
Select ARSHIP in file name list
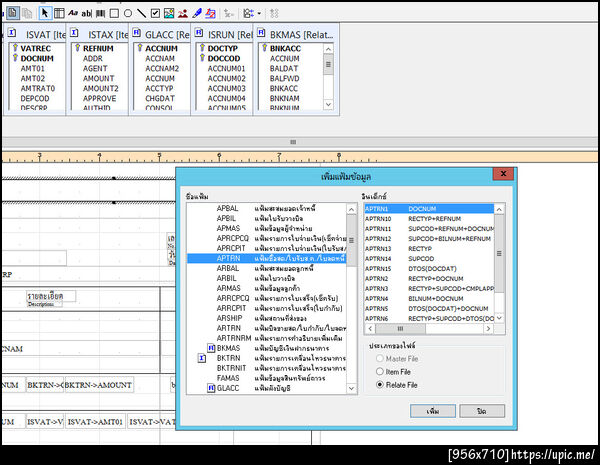click(x=266, y=318)
